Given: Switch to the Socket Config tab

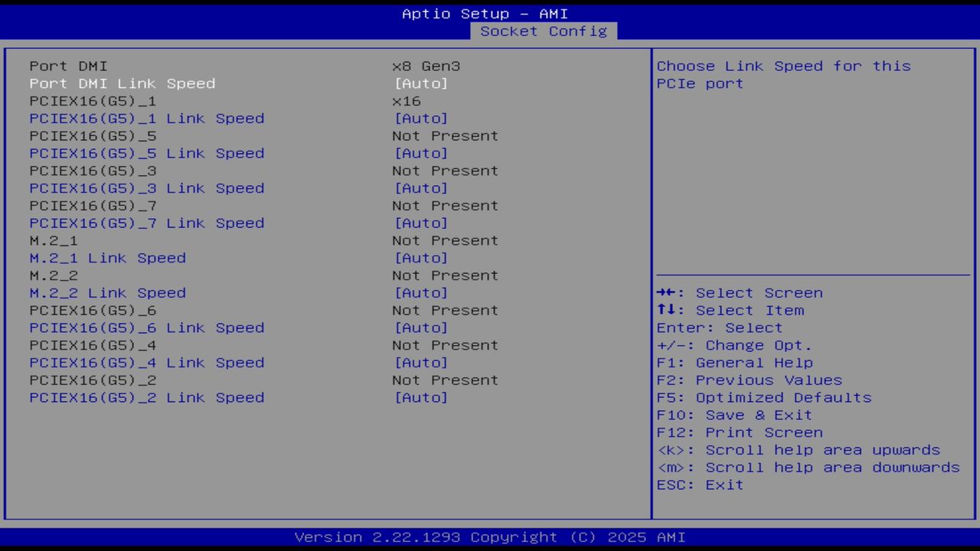Looking at the screenshot, I should pos(543,31).
